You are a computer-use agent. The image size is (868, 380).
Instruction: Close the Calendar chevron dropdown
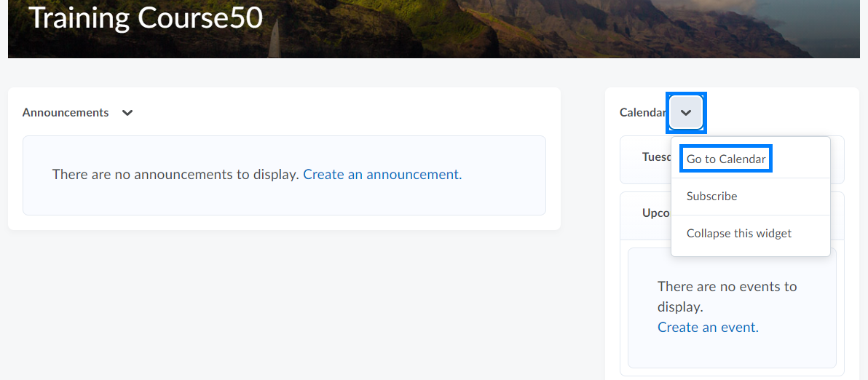[x=686, y=113]
